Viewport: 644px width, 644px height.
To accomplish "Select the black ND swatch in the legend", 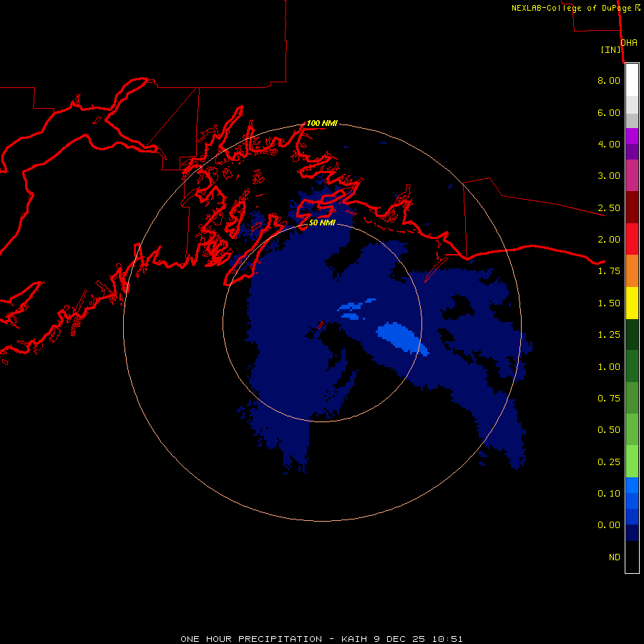I will (x=632, y=557).
